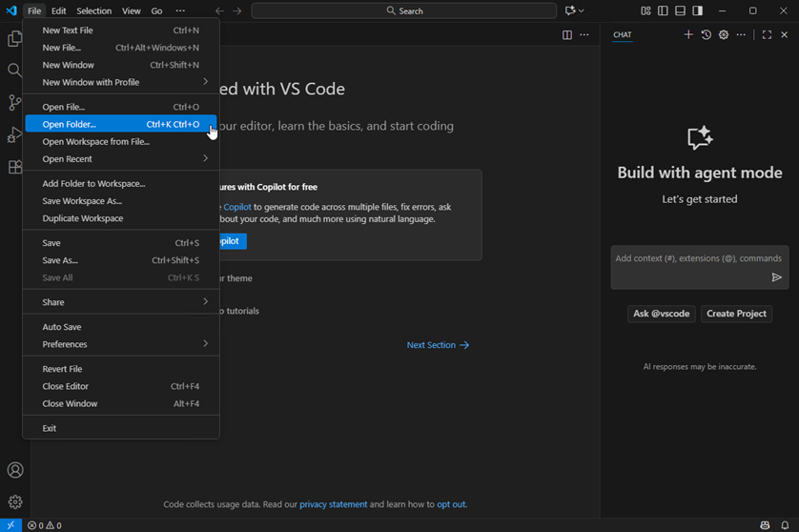799x532 pixels.
Task: Expand the Preferences submenu
Action: point(121,344)
